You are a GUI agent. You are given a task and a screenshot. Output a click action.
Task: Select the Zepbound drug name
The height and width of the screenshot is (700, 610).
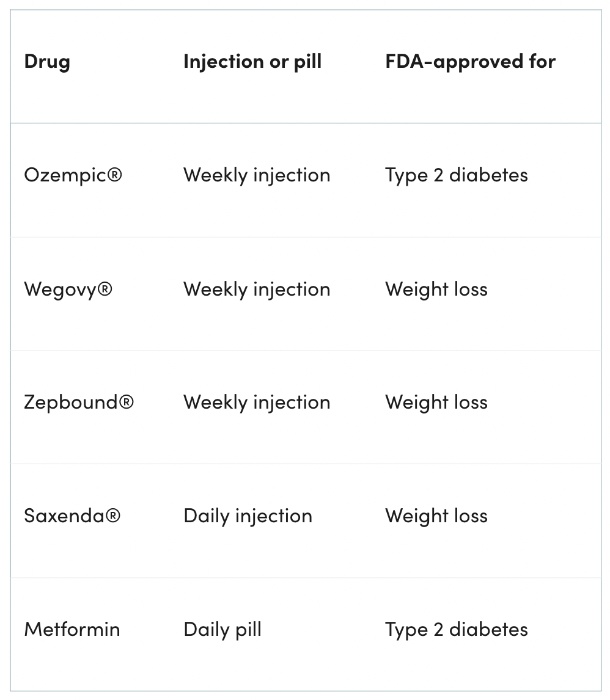click(72, 402)
